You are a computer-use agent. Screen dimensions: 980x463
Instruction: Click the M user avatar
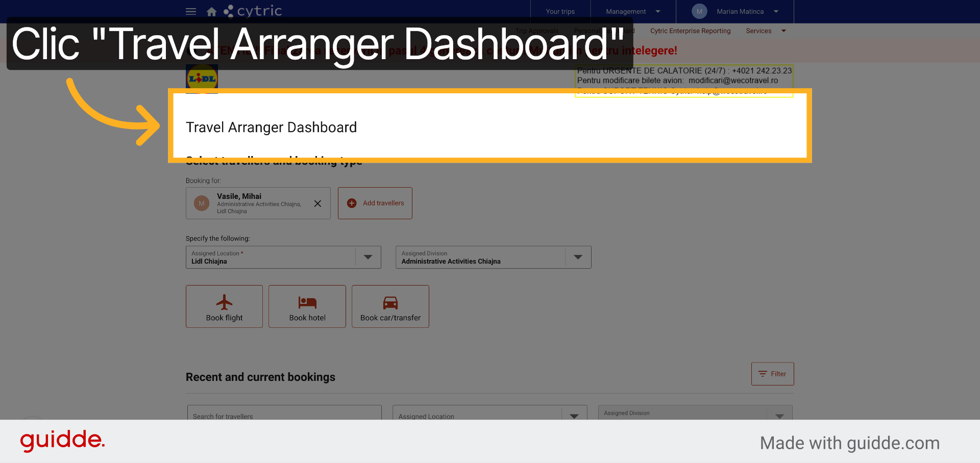pos(699,11)
